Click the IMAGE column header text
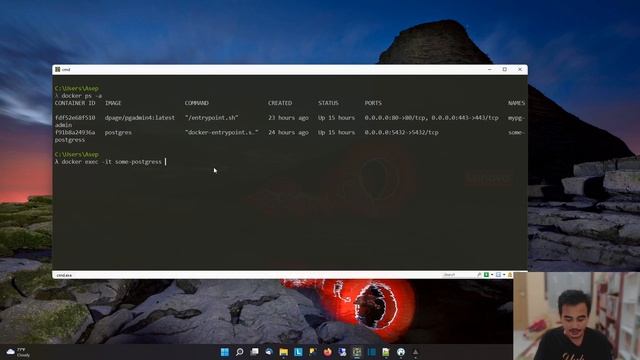 point(113,103)
